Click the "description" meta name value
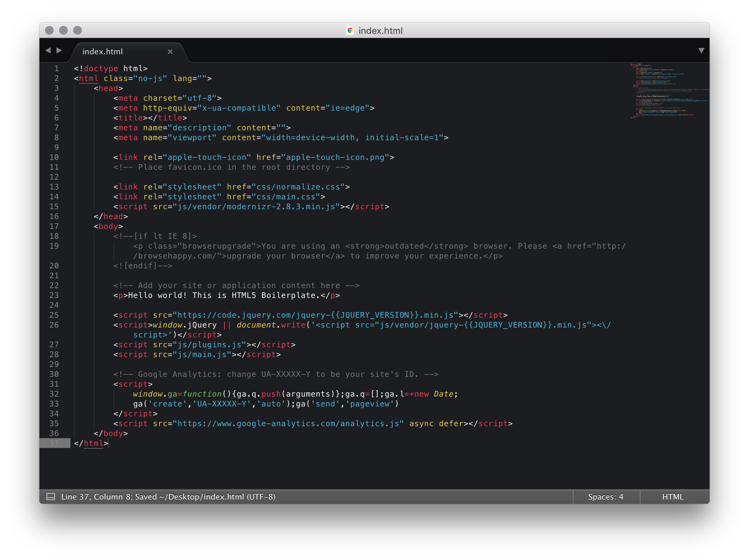The height and width of the screenshot is (560, 749). coord(199,127)
